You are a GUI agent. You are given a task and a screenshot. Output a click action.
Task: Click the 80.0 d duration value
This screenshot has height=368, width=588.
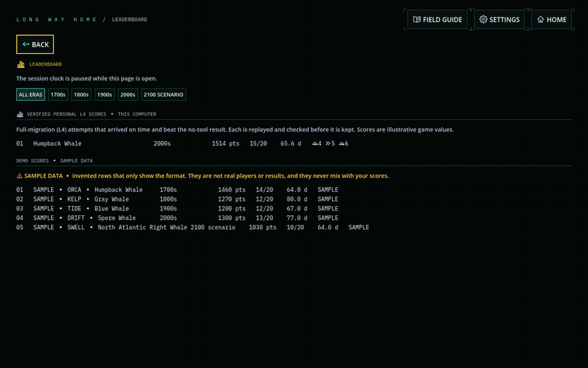click(x=297, y=199)
